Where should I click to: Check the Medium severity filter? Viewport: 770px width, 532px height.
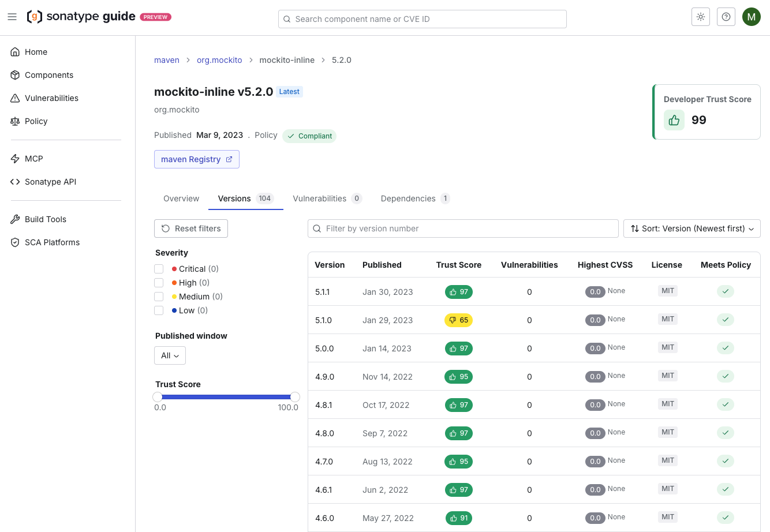(159, 297)
